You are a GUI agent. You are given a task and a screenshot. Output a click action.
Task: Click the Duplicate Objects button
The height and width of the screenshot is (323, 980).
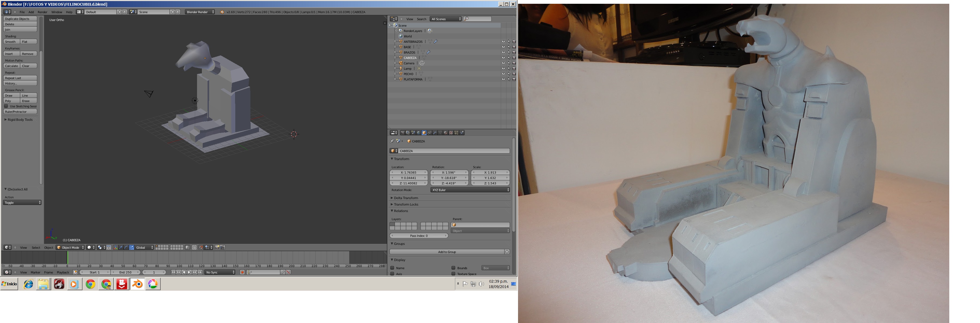tap(20, 19)
